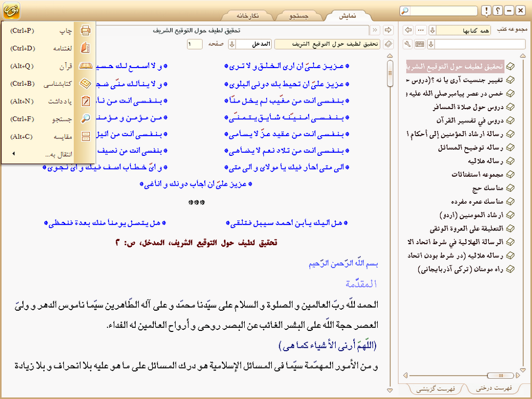Open the book filter dropdown arrow
The width and height of the screenshot is (532, 399).
(431, 44)
